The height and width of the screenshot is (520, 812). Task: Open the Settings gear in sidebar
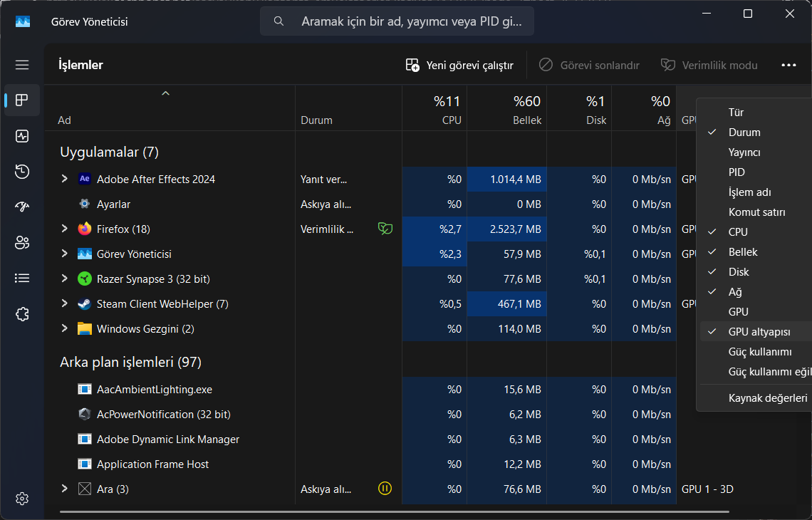(x=22, y=499)
